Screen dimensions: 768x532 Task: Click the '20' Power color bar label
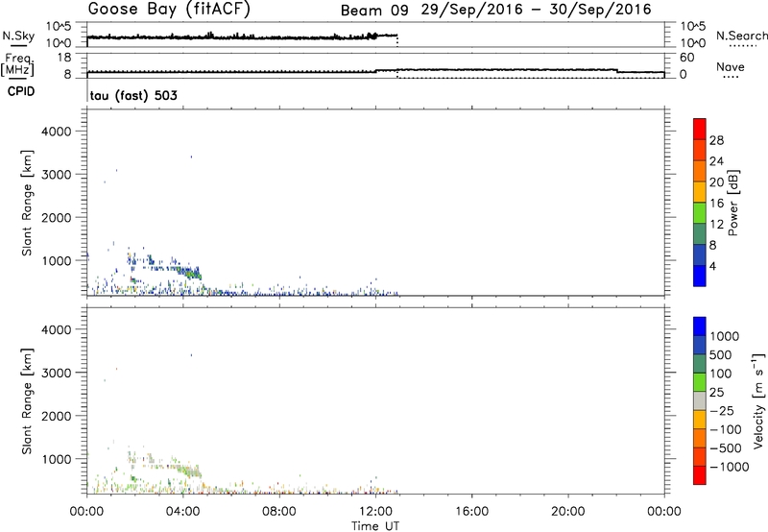click(x=716, y=182)
